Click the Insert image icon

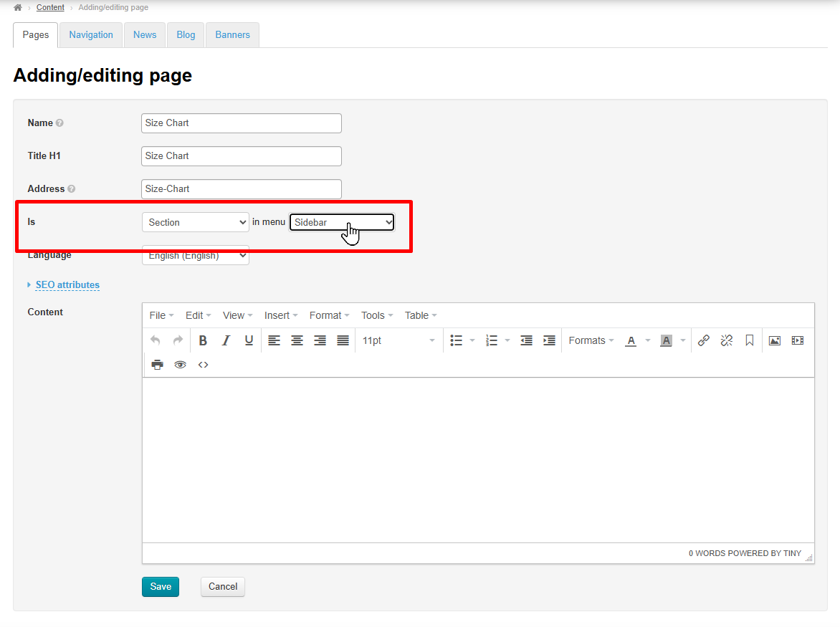click(x=774, y=341)
